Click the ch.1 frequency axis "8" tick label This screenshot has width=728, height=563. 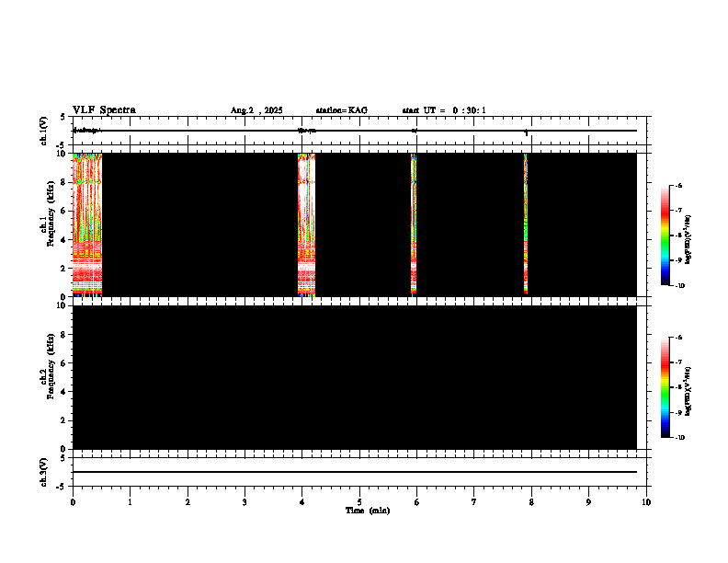click(x=64, y=182)
